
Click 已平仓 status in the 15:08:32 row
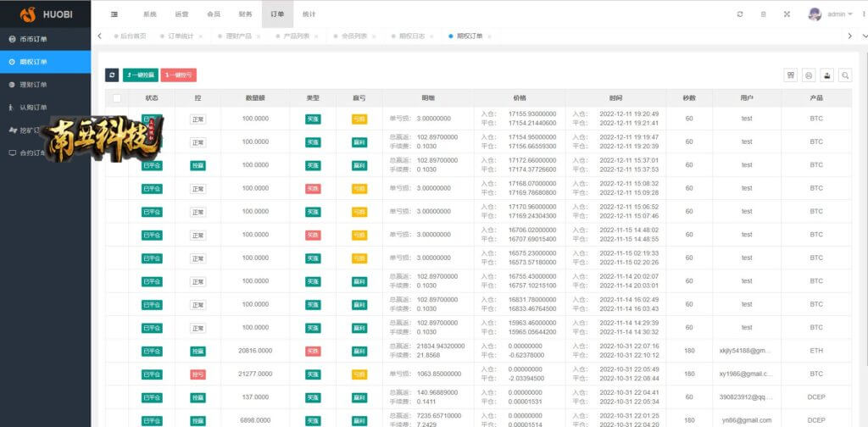[152, 189]
